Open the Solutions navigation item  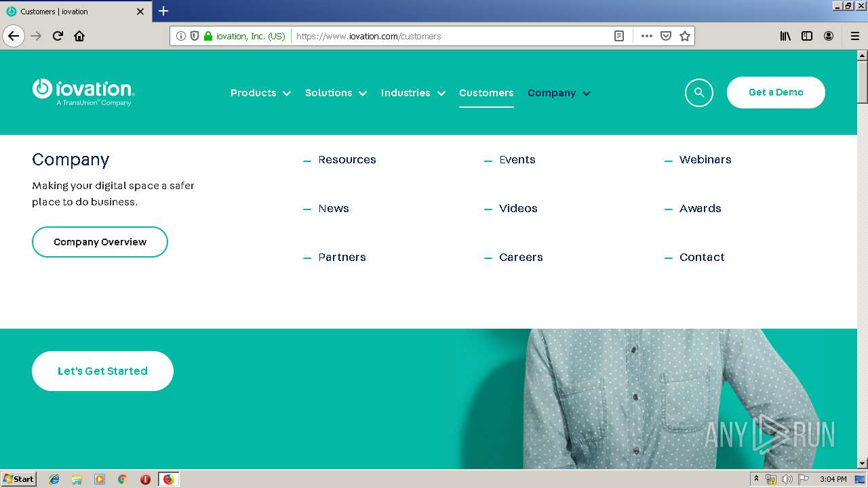tap(328, 93)
